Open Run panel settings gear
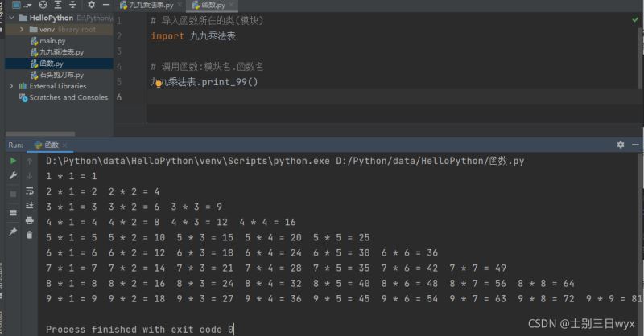Screen dimensions: 644x336 621,145
